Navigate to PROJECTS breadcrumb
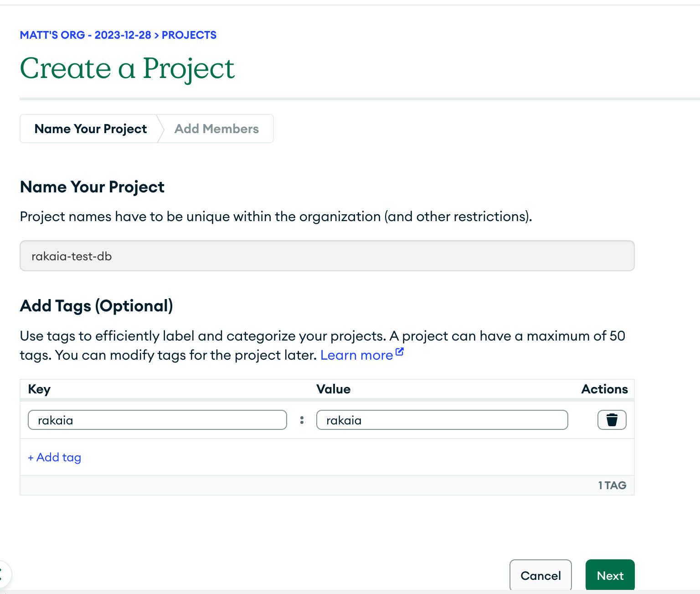 [x=189, y=35]
